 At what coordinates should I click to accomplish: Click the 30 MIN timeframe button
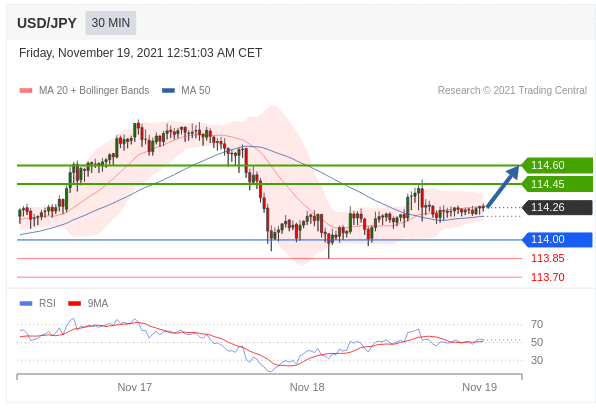111,23
